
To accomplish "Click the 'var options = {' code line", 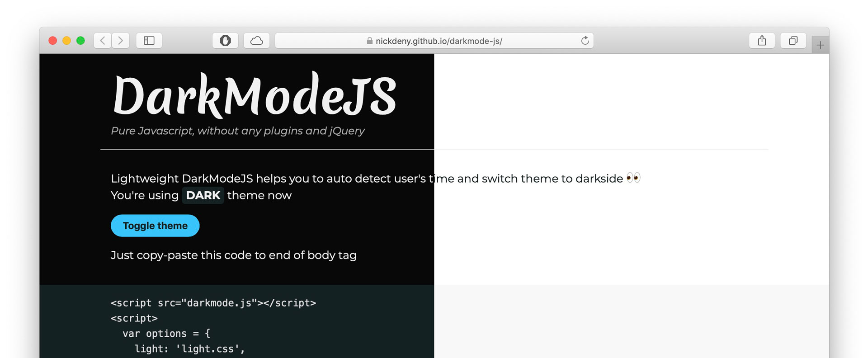I will tap(166, 334).
